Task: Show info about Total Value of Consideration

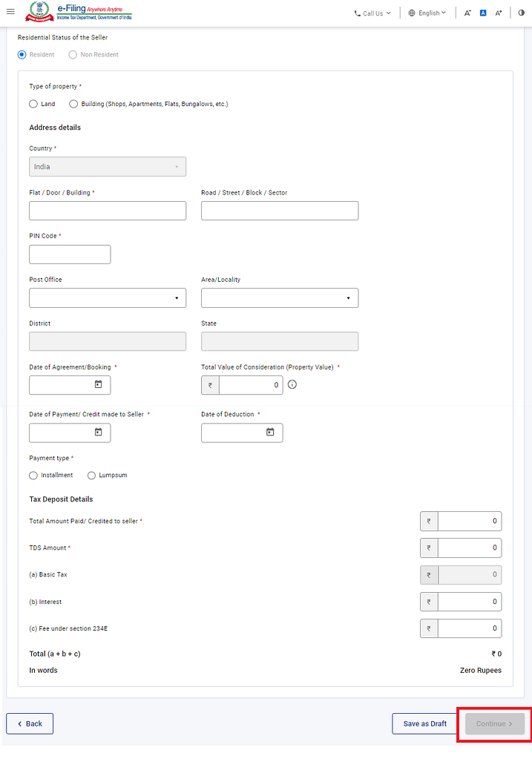Action: (292, 384)
